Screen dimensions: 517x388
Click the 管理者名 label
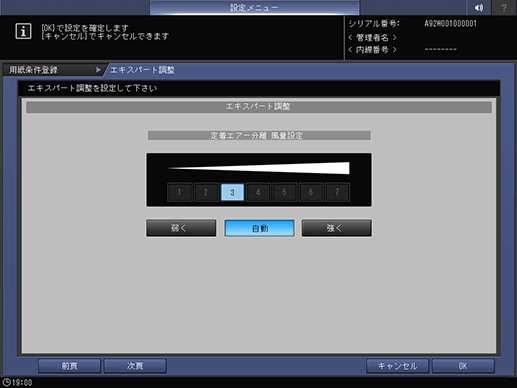[x=372, y=37]
